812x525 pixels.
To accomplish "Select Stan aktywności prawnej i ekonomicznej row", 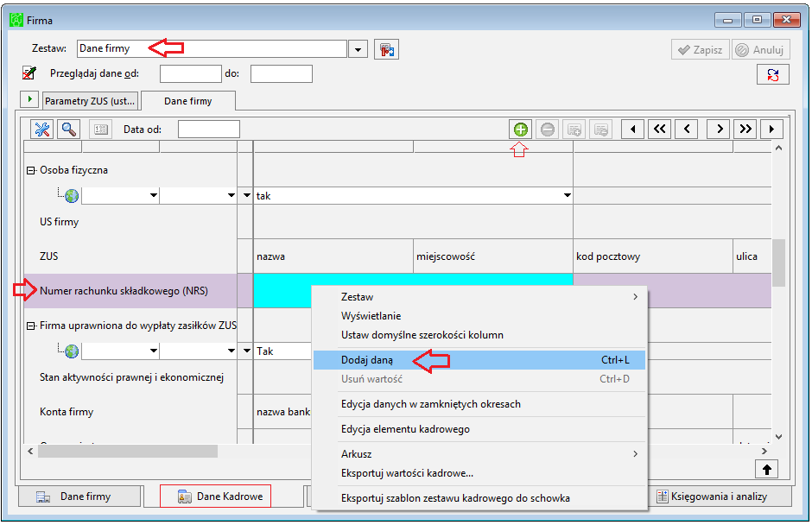I will tap(130, 377).
